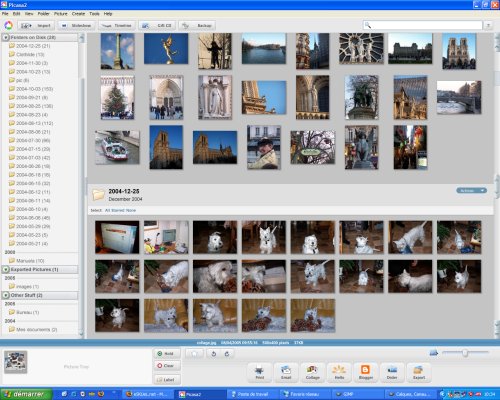
Task: Click the folder list scrollbar
Action: pyautogui.click(x=82, y=185)
